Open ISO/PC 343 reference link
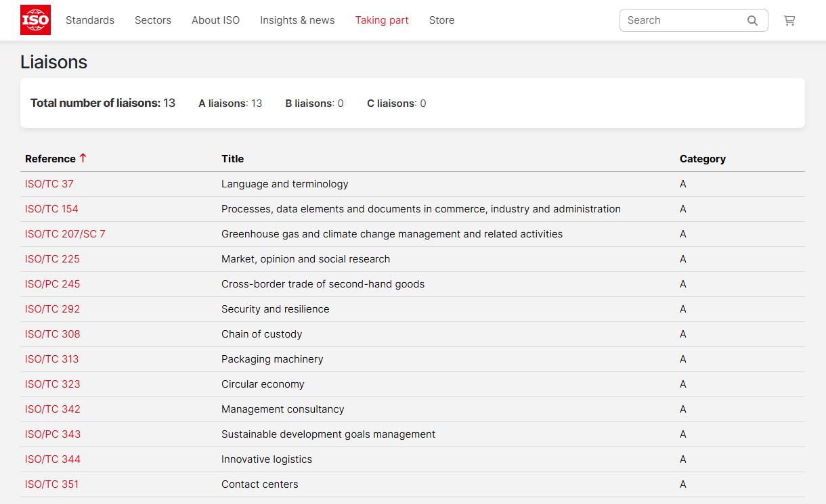Viewport: 826px width, 504px height. click(52, 434)
